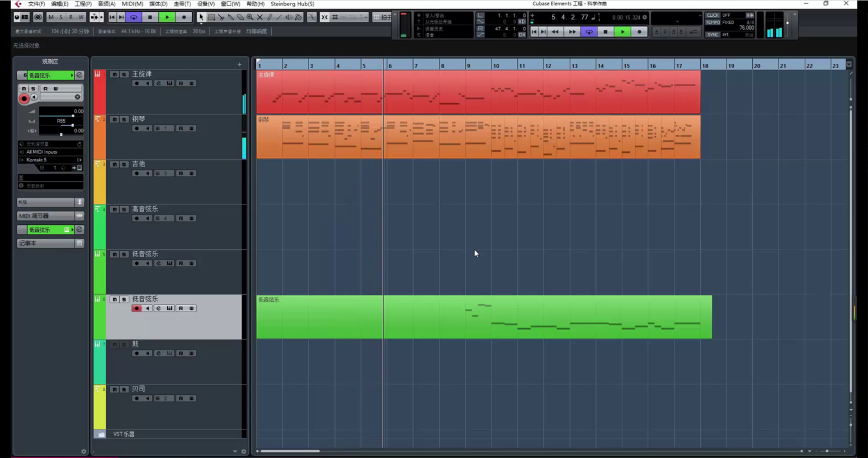Select the green 低音弦乐 MIDI clip
Image resolution: width=868 pixels, height=458 pixels.
pyautogui.click(x=484, y=317)
